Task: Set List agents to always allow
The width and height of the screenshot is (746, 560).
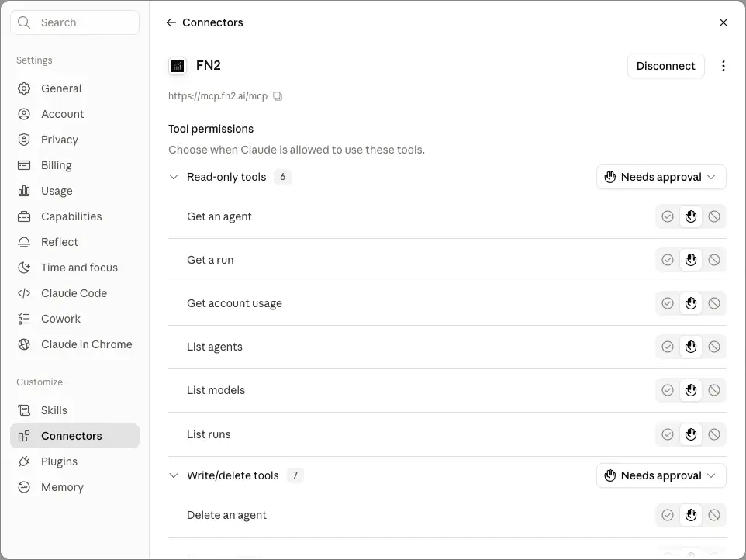Action: click(668, 347)
